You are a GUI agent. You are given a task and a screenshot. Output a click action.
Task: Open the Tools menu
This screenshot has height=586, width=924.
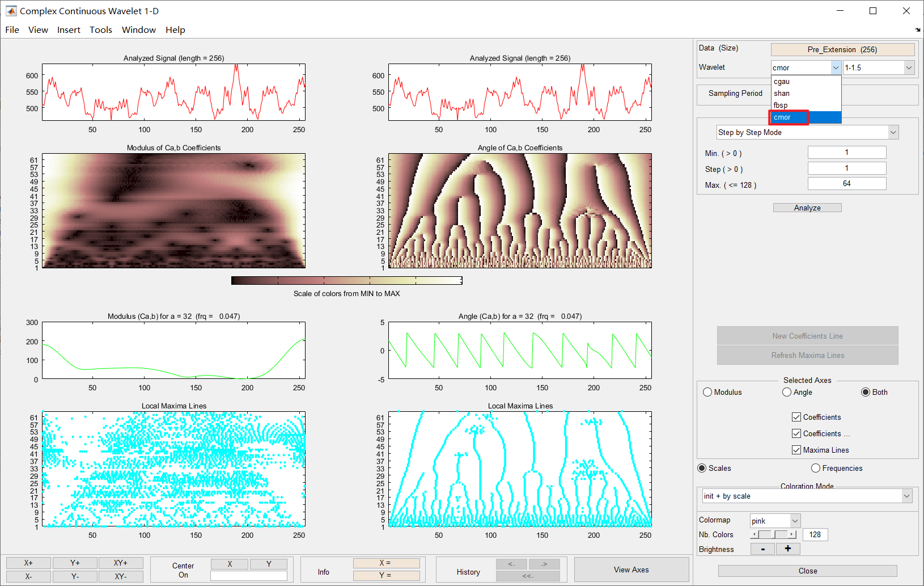pyautogui.click(x=101, y=29)
